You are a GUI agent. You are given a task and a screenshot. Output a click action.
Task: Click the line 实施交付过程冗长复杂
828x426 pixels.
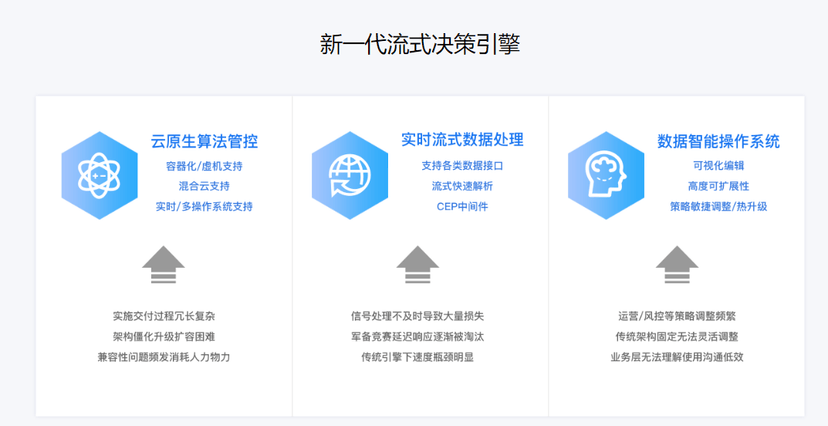(164, 316)
